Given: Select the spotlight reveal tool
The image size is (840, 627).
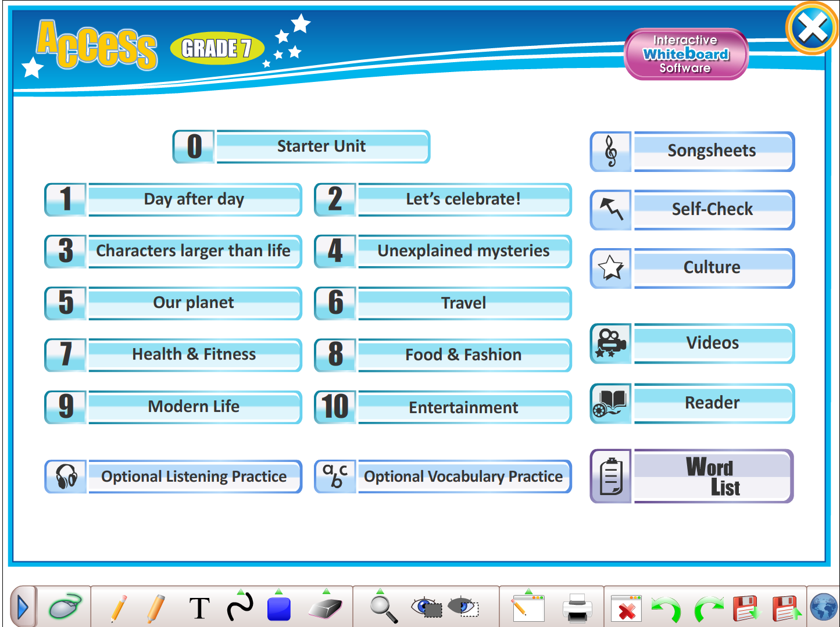Looking at the screenshot, I should tap(462, 607).
